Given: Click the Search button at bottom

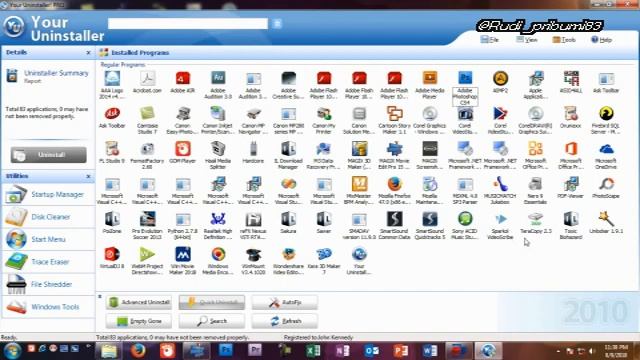Looking at the screenshot, I should pos(212,321).
